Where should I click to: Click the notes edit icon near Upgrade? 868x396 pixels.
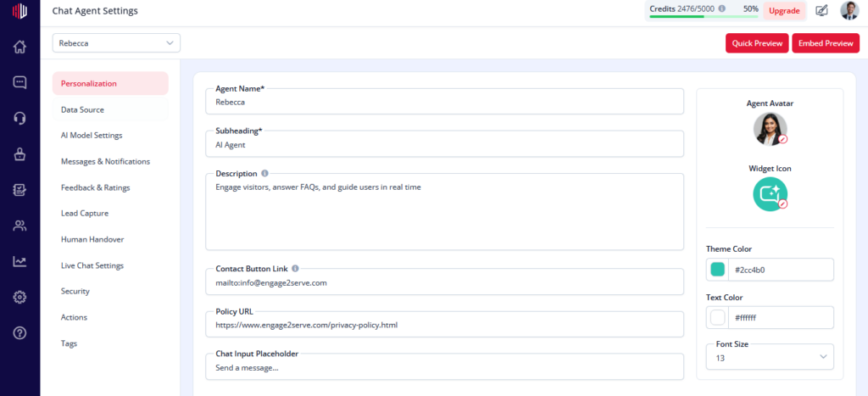click(822, 10)
